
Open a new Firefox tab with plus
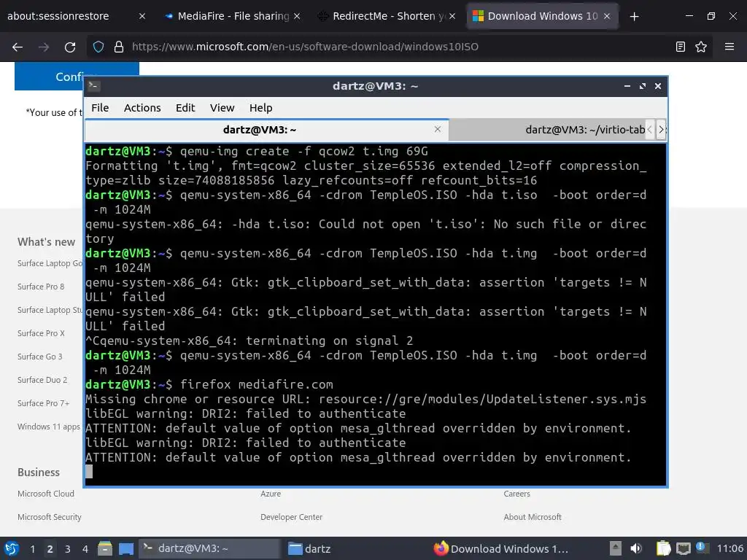(634, 17)
